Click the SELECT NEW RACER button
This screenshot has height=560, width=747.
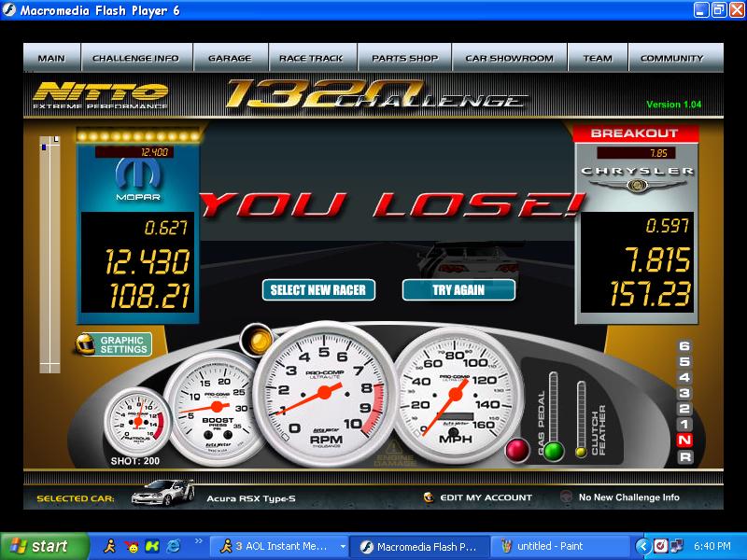click(318, 289)
